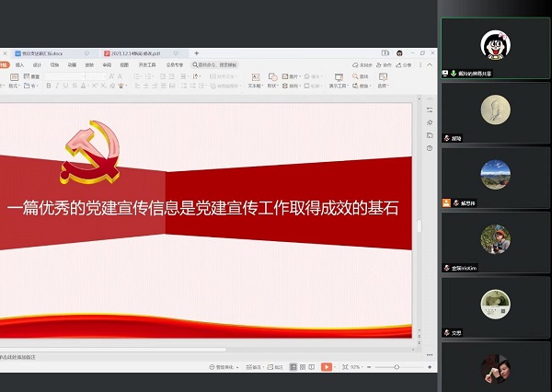Screen dimensions: 552x392
Task: Click the Collaborate (协作) button
Action: point(386,65)
